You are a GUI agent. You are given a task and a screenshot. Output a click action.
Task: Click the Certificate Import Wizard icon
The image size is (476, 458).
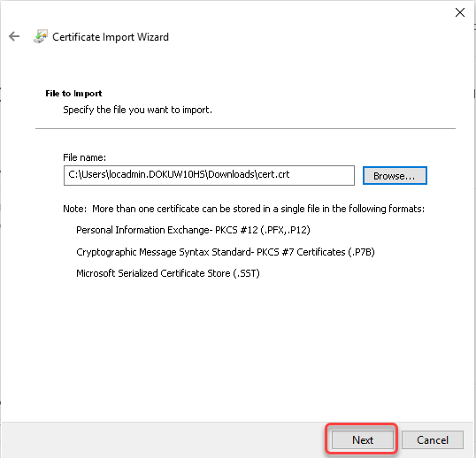click(41, 36)
